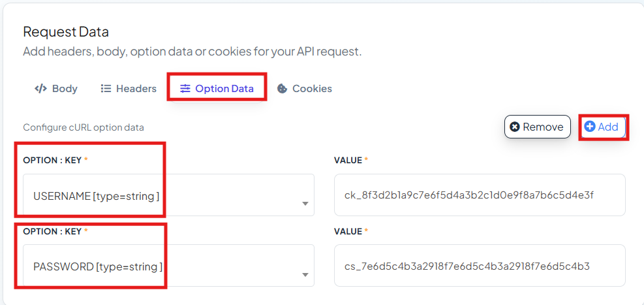The width and height of the screenshot is (644, 305).
Task: Focus the value field starting with cs_
Action: click(x=480, y=266)
